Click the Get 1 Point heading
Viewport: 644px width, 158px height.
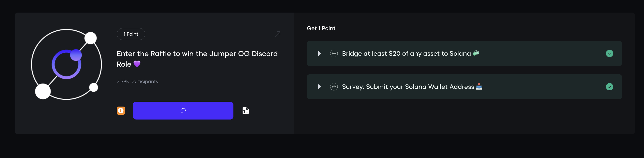pos(321,28)
